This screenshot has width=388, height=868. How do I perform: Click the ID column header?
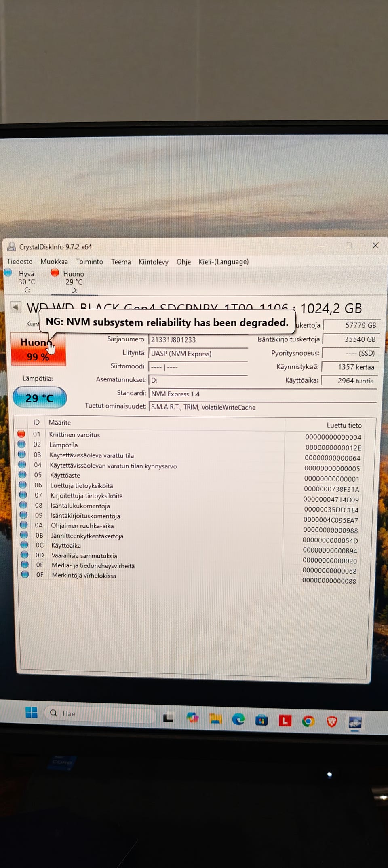coord(36,422)
